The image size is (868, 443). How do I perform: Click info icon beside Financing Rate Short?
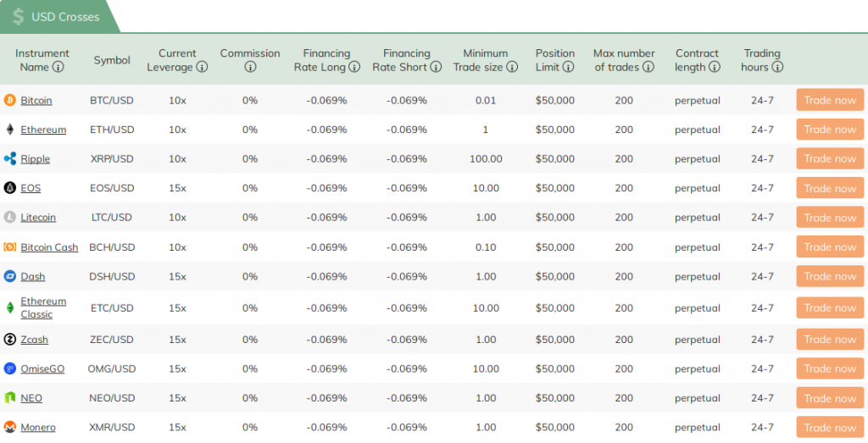[436, 68]
